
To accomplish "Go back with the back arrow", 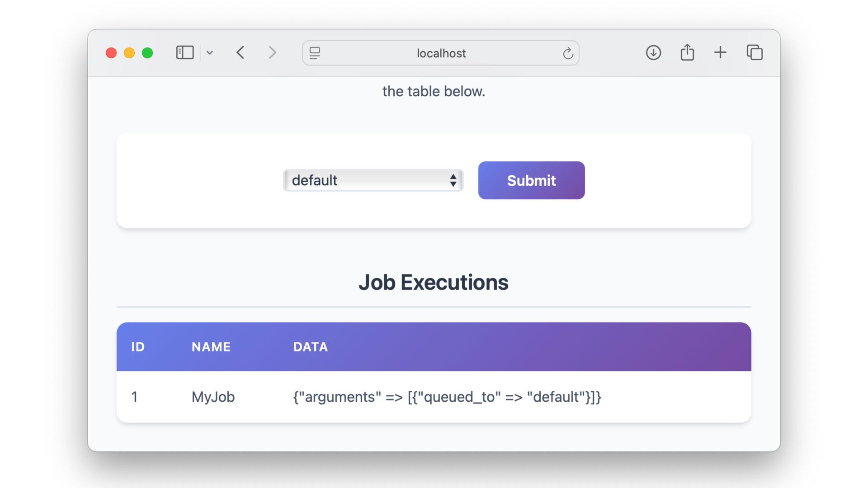I will (241, 52).
